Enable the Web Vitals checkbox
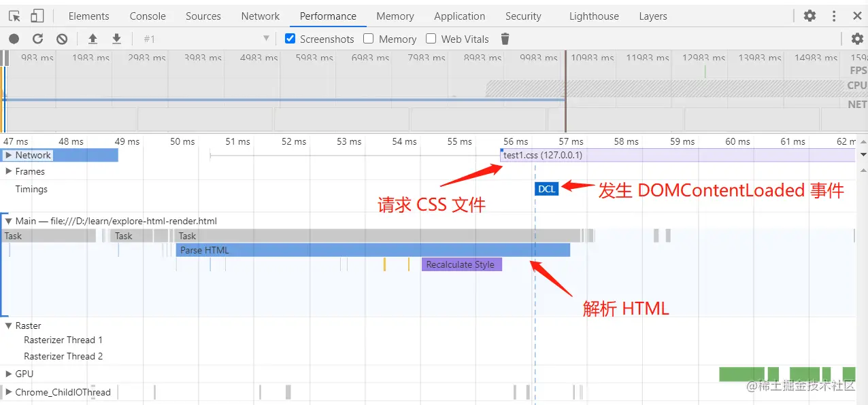868x405 pixels. pyautogui.click(x=431, y=39)
